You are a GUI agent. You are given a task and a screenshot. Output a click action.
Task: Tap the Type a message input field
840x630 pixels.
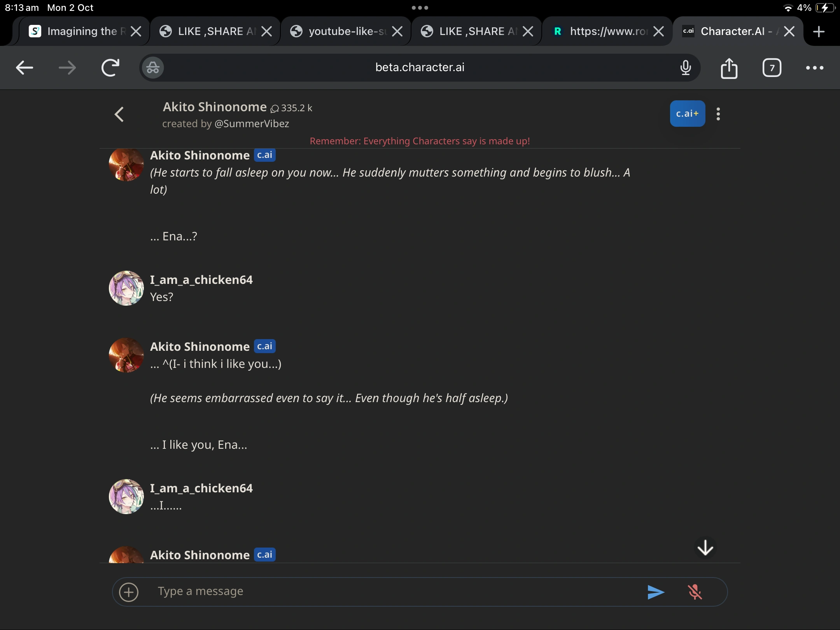[350, 591]
